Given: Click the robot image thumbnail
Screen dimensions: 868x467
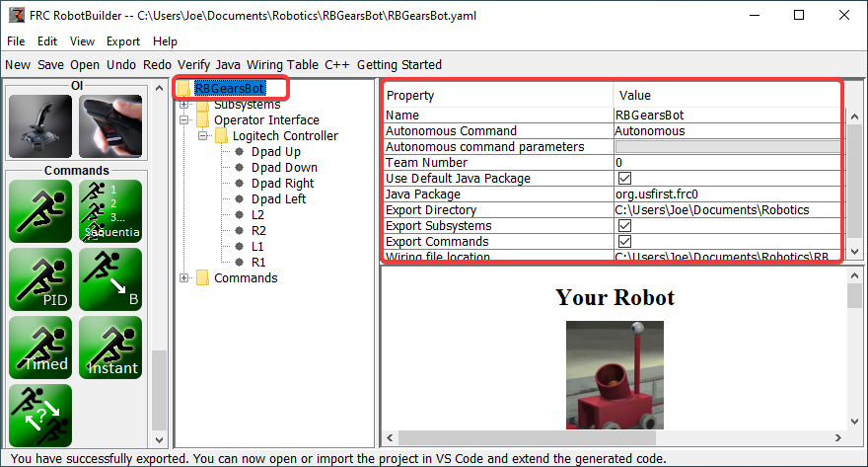Looking at the screenshot, I should click(615, 375).
